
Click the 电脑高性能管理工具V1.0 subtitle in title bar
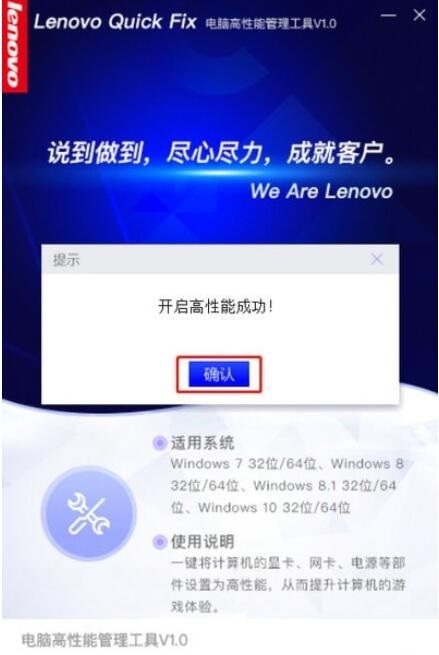pyautogui.click(x=271, y=24)
